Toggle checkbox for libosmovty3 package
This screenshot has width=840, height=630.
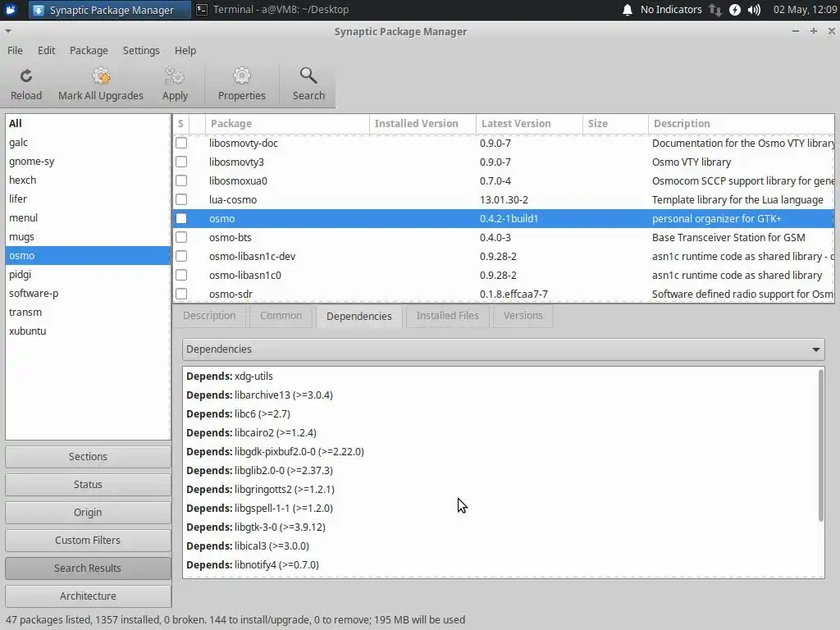click(x=181, y=162)
